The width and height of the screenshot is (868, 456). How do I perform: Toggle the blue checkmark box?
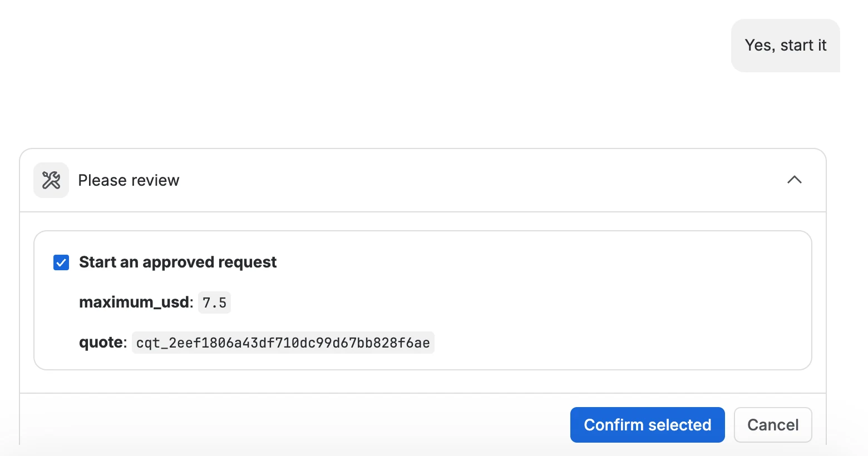61,262
